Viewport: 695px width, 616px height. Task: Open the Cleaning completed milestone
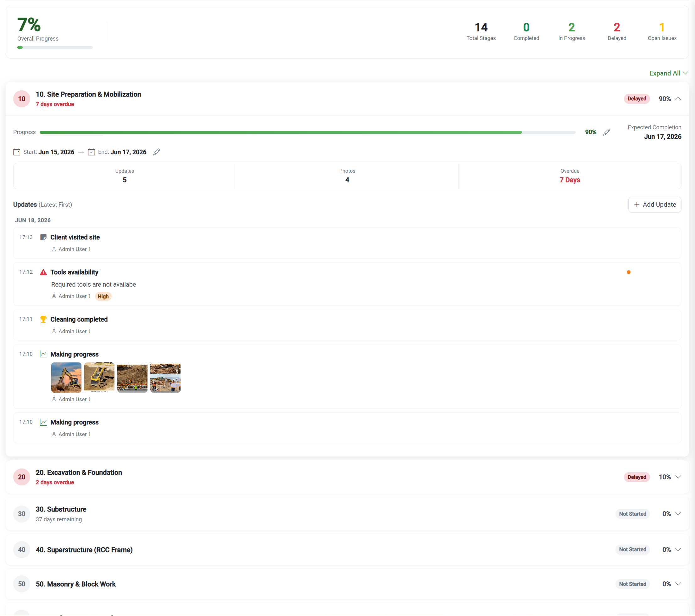pos(79,319)
